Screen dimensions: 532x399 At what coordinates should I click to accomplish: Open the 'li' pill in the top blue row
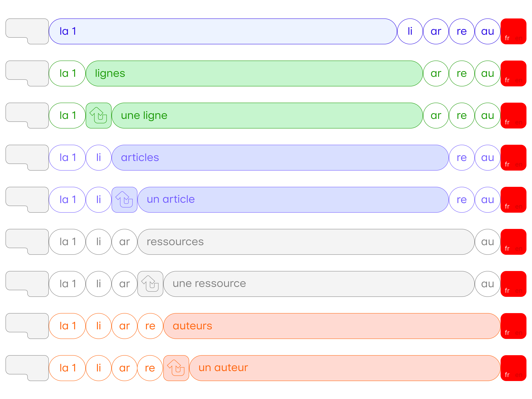pos(410,31)
